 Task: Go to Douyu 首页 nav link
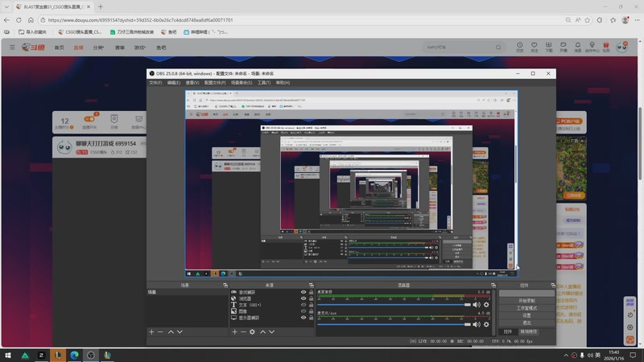pos(59,47)
